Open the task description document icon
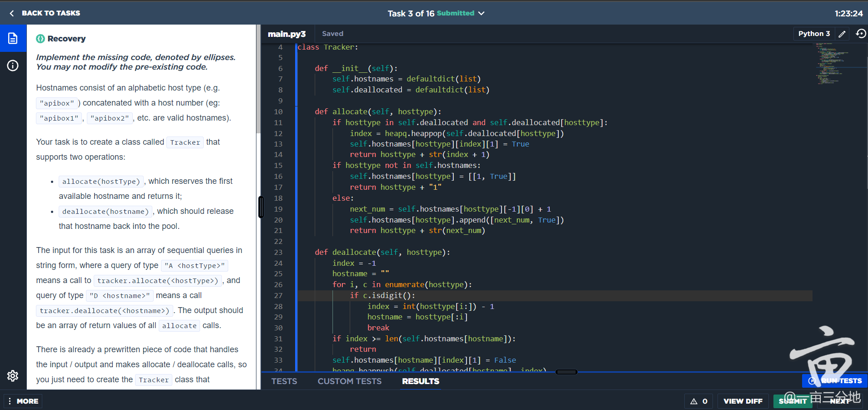Image resolution: width=868 pixels, height=410 pixels. [13, 39]
